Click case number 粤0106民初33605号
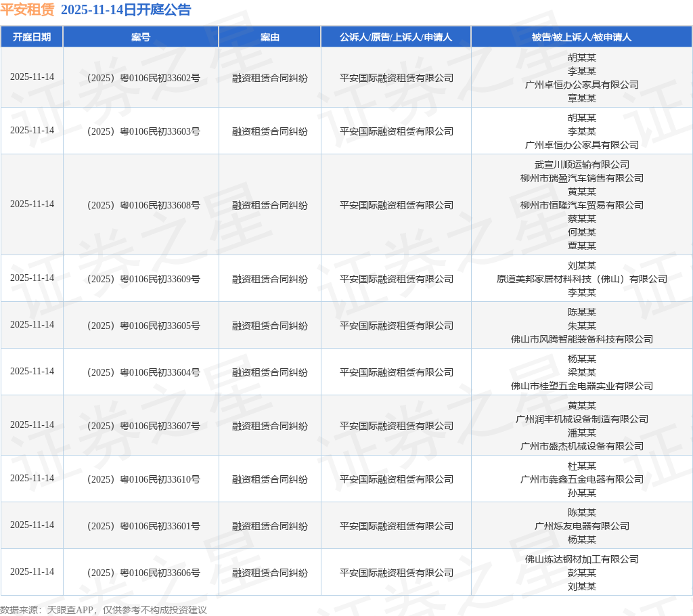The image size is (693, 616). click(143, 326)
